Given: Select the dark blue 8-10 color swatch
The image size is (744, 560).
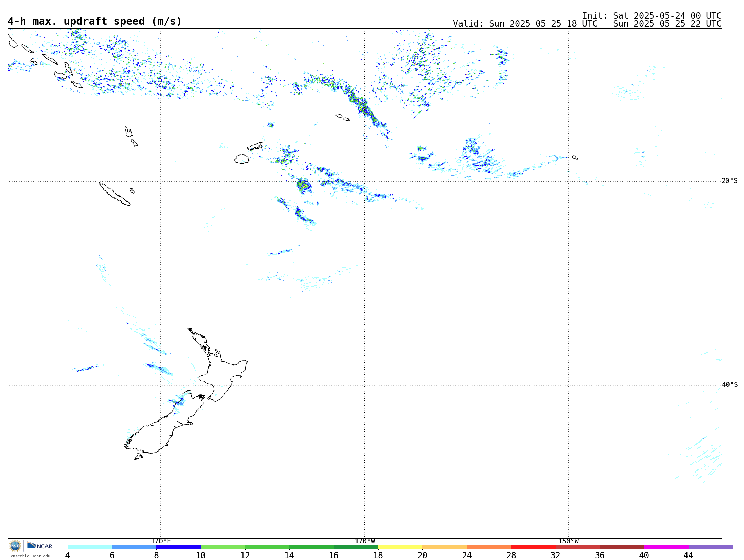Looking at the screenshot, I should click(x=178, y=547).
